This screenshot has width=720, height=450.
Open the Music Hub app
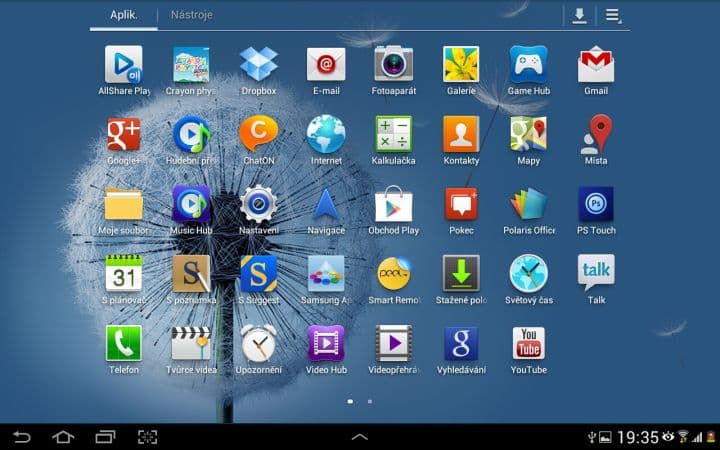[191, 204]
